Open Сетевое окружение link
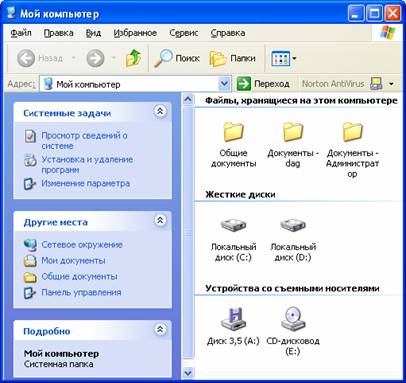Viewport: 406px width, 383px height. (x=82, y=245)
